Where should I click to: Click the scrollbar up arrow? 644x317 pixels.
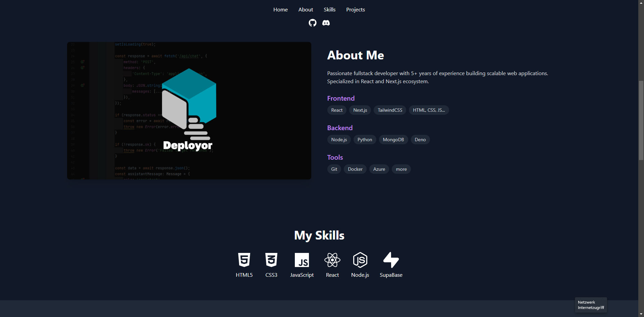pos(641,2)
